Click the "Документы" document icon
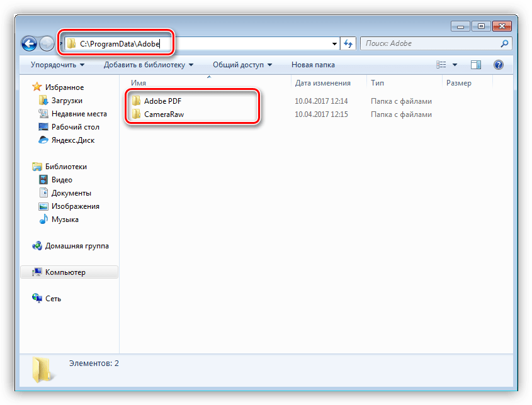Viewport: 532px width, 405px height. pyautogui.click(x=43, y=193)
